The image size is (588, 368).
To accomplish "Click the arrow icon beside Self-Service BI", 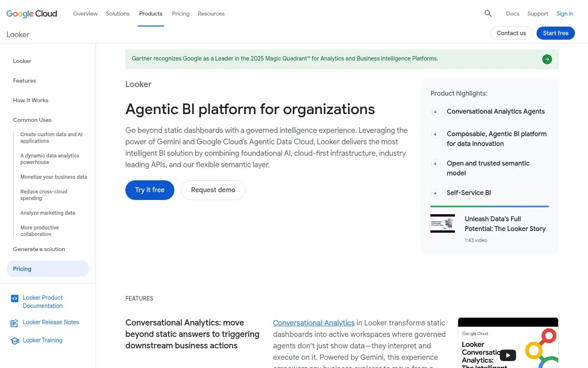I will click(x=435, y=193).
